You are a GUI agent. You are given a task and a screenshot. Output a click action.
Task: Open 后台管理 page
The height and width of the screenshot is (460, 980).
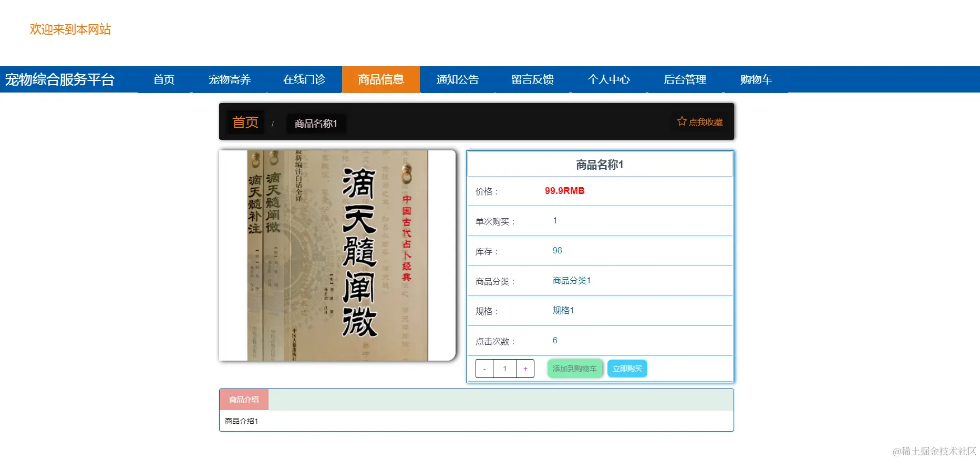(685, 79)
